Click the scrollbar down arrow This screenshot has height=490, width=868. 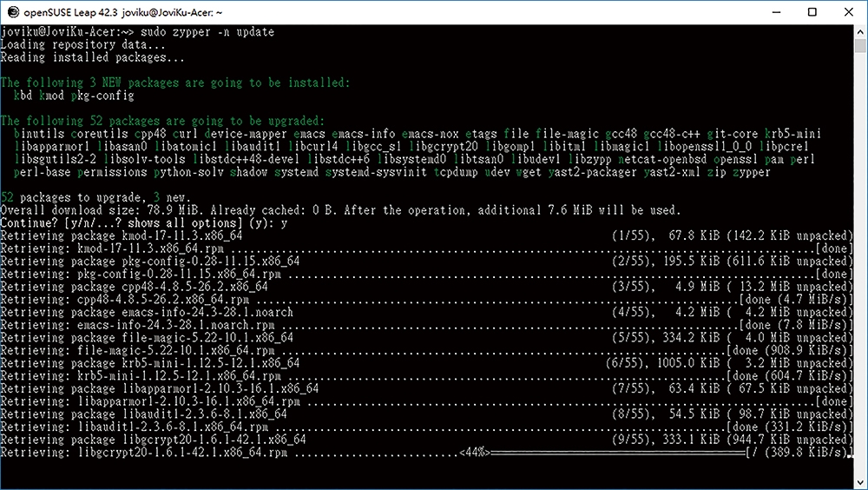tap(859, 481)
